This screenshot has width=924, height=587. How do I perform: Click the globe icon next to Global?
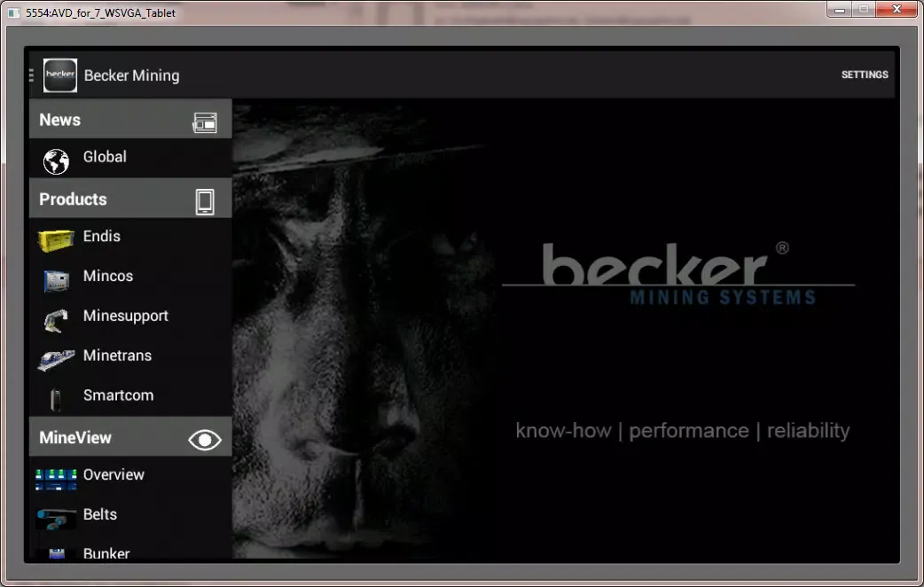56,161
